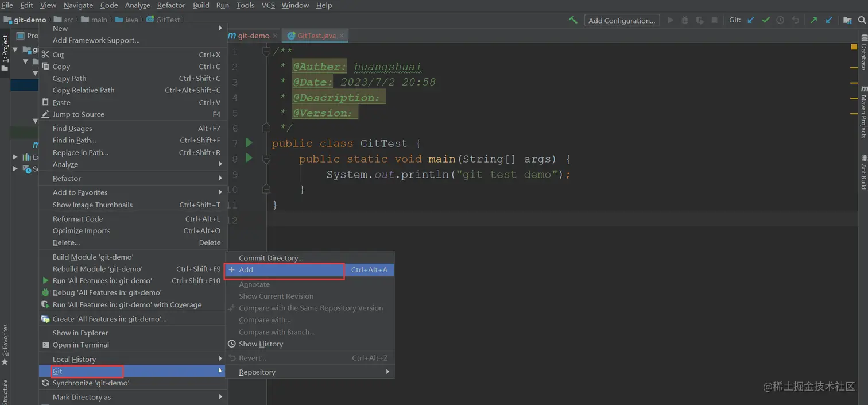Viewport: 868px width, 405px height.
Task: Expand the Mark Directory as submenu arrow
Action: point(220,397)
